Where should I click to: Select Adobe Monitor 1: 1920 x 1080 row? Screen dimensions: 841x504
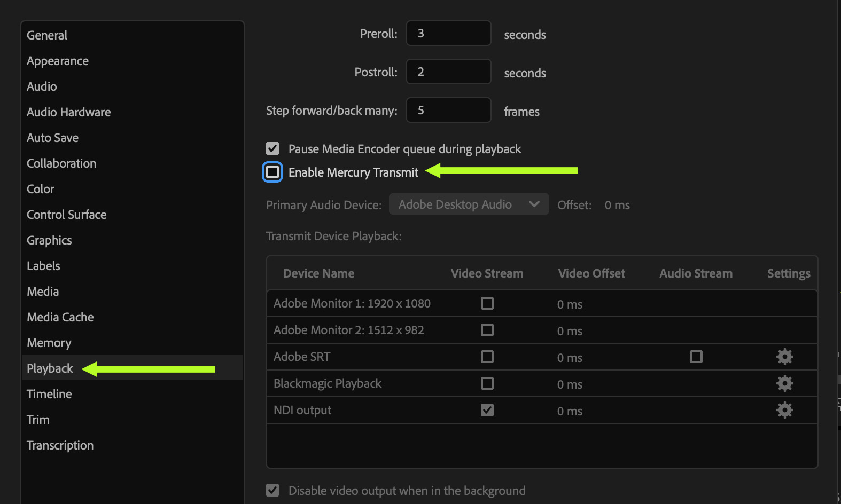tap(542, 303)
